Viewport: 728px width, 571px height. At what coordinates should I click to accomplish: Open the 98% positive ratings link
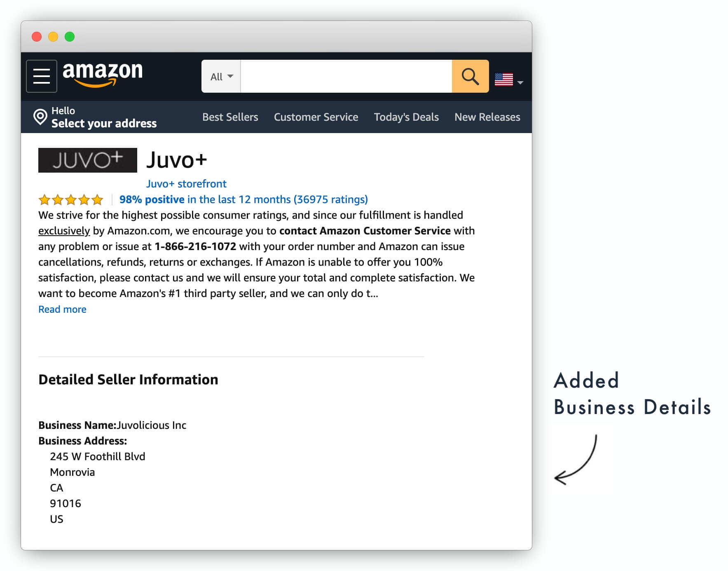[x=243, y=199]
